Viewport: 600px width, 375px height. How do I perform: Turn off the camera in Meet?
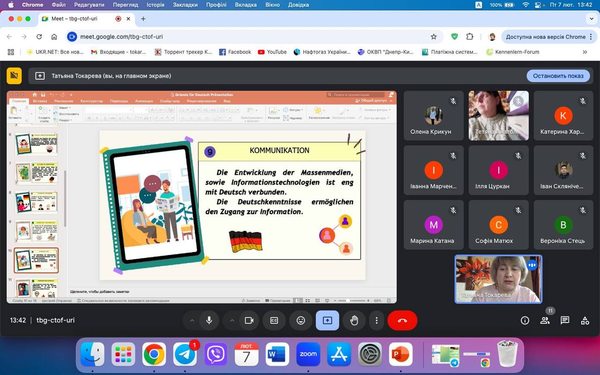pos(249,320)
